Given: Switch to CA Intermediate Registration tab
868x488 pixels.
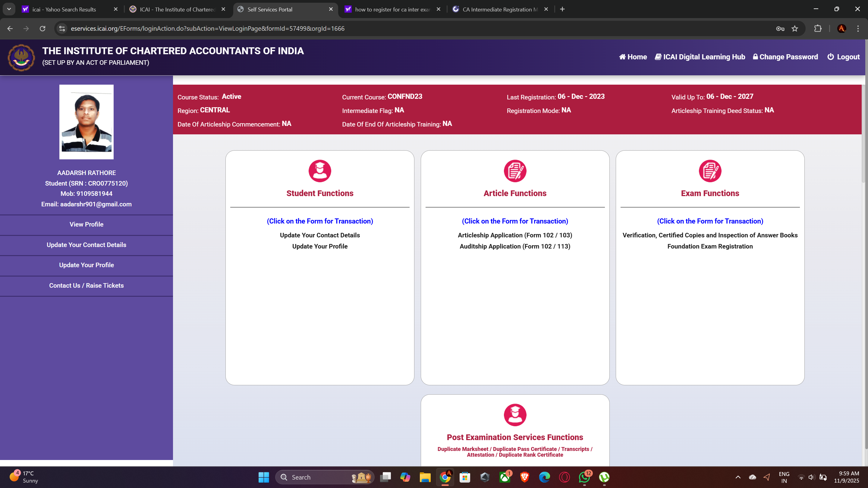Looking at the screenshot, I should [500, 9].
